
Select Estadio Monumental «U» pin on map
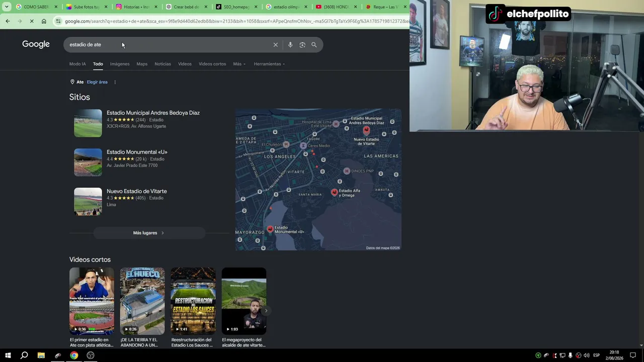pos(270,229)
